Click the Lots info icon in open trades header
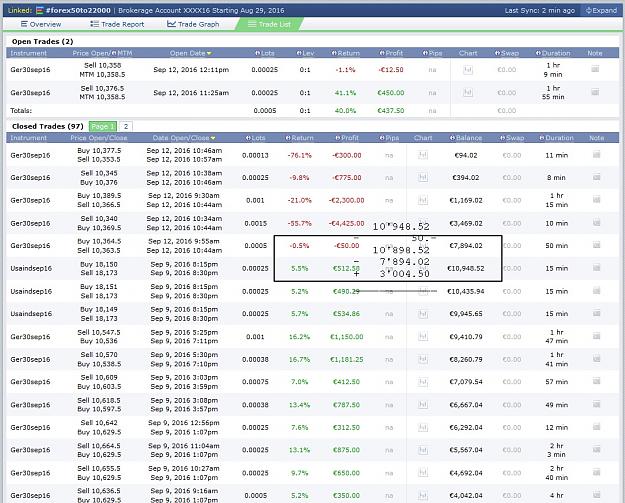Viewport: 625px width, 503px height. coord(257,53)
